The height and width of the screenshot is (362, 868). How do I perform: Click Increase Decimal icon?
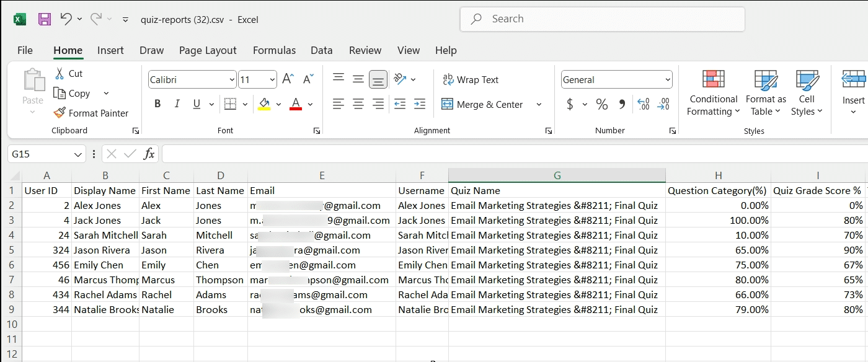[643, 104]
